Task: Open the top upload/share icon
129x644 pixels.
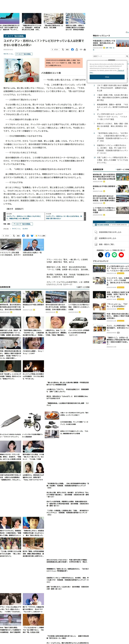Action: (x=77, y=49)
